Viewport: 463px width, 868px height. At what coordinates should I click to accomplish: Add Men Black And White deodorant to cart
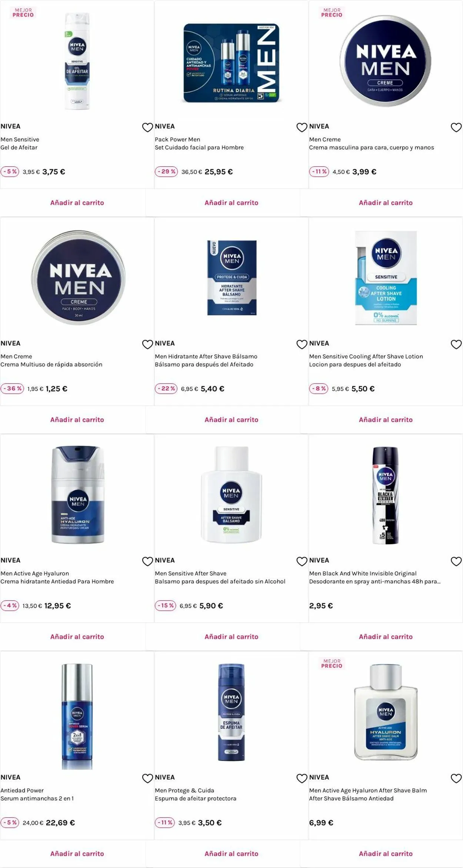[x=386, y=637]
